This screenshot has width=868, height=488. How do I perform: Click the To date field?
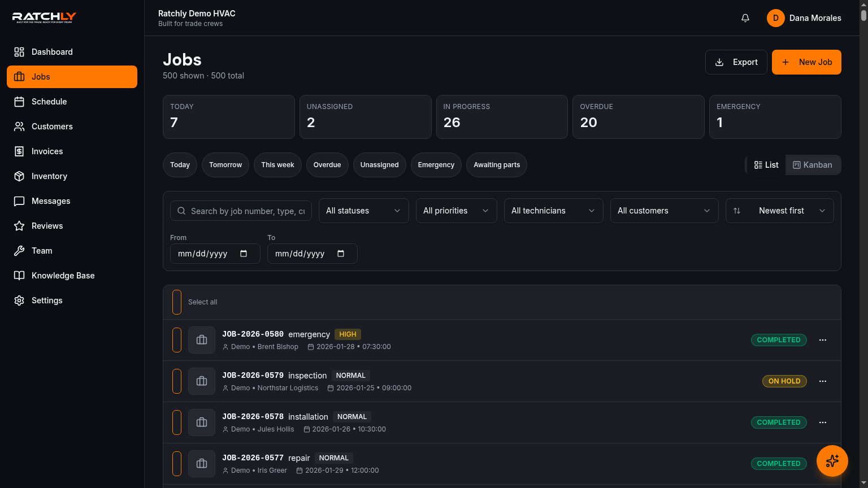pos(313,254)
